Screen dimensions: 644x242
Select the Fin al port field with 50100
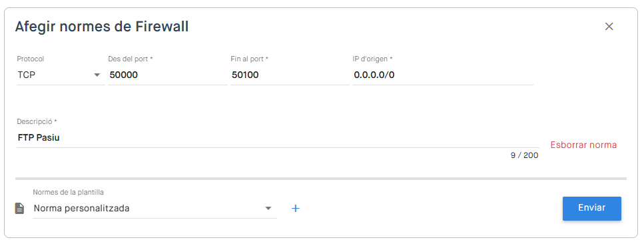click(x=290, y=75)
